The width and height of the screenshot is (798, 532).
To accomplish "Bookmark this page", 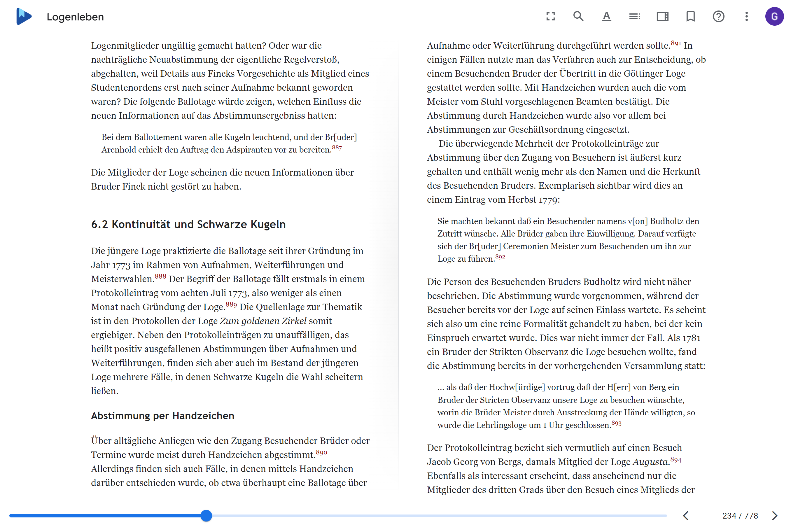I will tap(690, 16).
